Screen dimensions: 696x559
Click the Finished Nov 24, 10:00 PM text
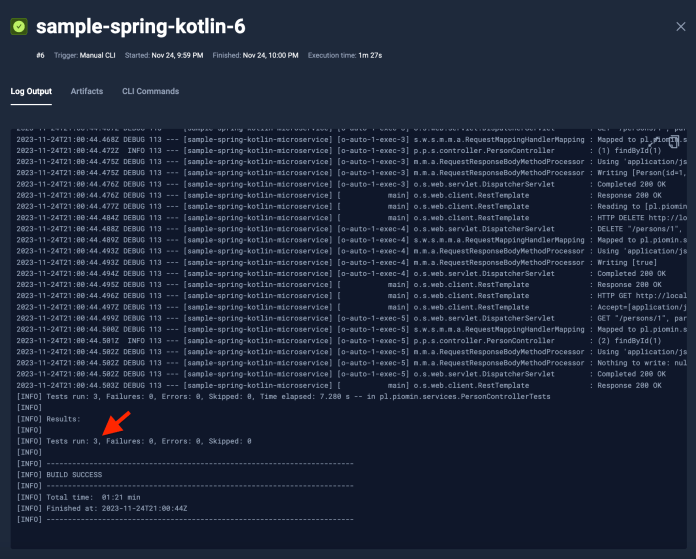click(x=255, y=56)
